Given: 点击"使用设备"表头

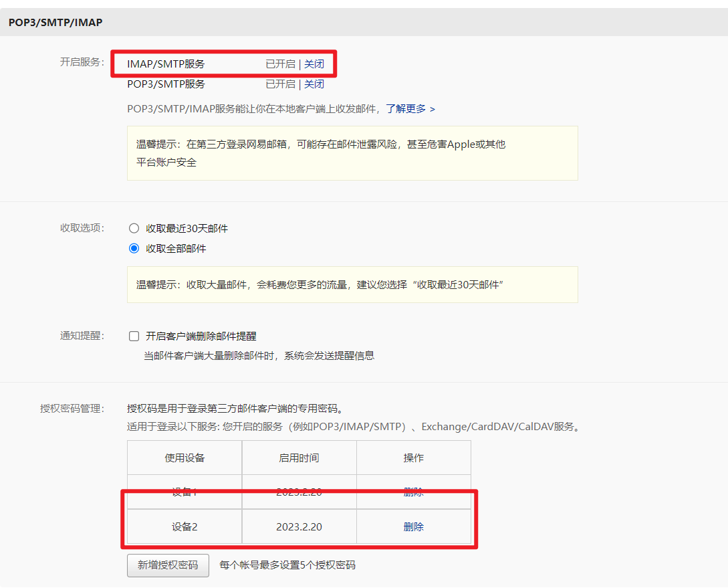Looking at the screenshot, I should click(x=184, y=458).
